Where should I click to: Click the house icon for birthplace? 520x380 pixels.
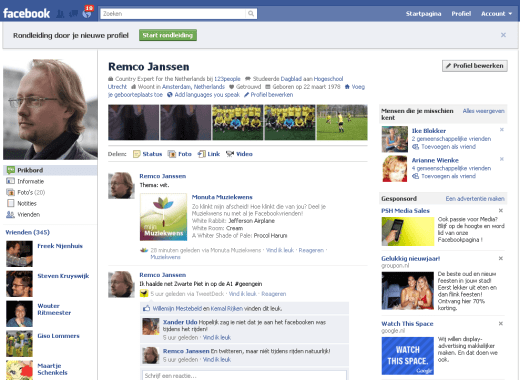[347, 87]
